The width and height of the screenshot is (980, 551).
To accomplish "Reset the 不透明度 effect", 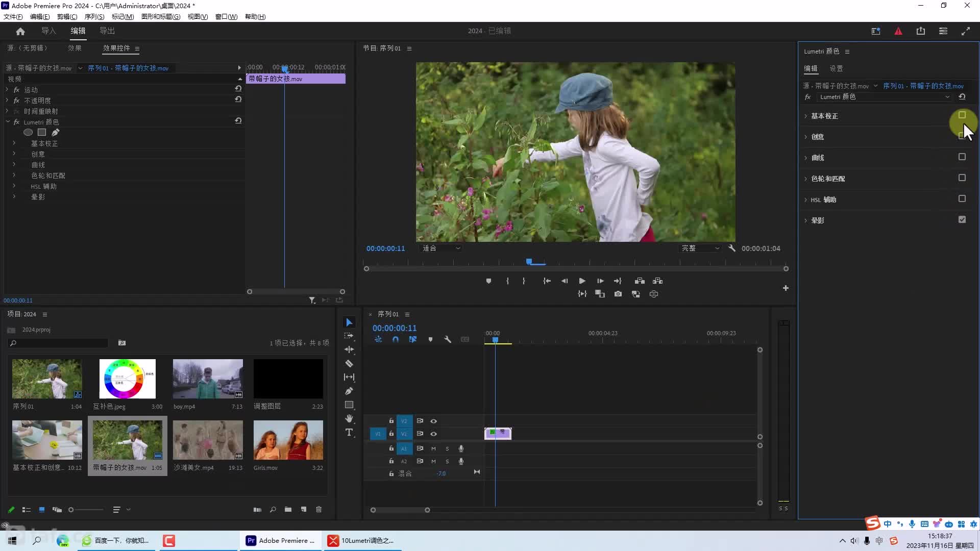I will click(x=238, y=99).
